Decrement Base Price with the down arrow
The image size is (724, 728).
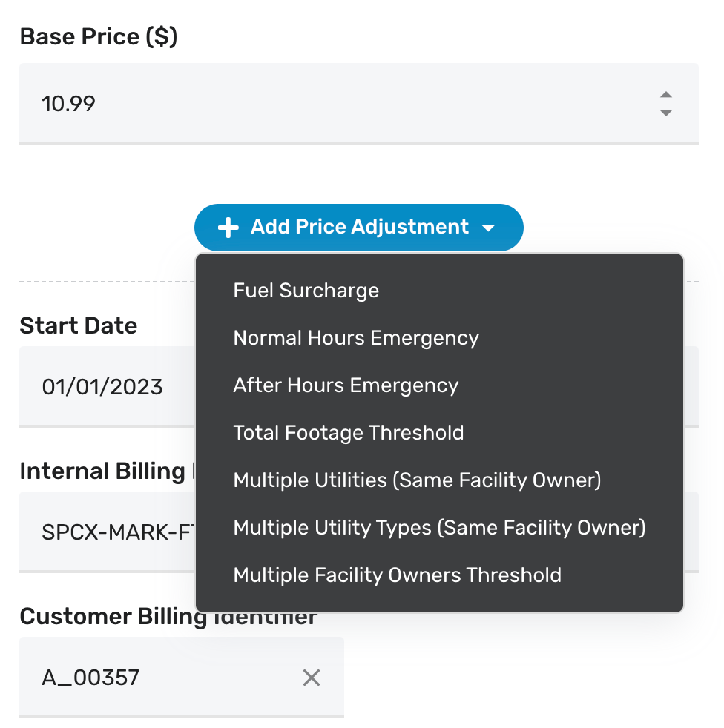pos(665,113)
